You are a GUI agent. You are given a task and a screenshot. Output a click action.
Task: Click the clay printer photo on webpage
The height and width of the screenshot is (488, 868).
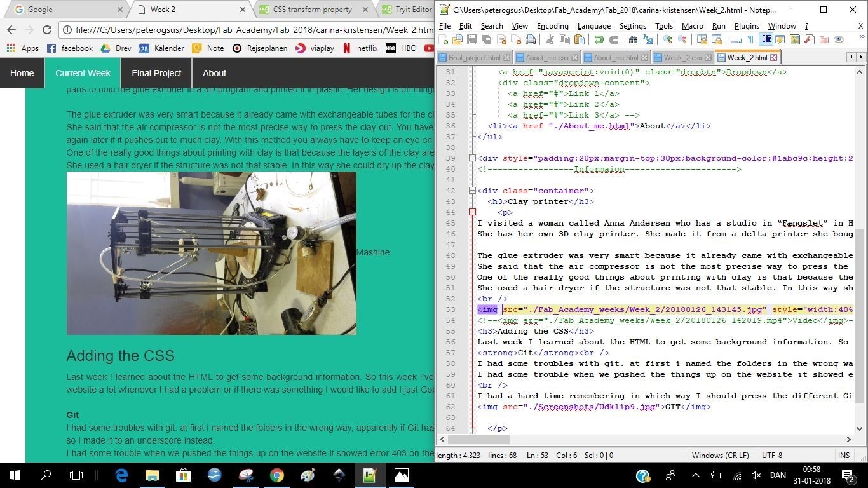pos(212,253)
